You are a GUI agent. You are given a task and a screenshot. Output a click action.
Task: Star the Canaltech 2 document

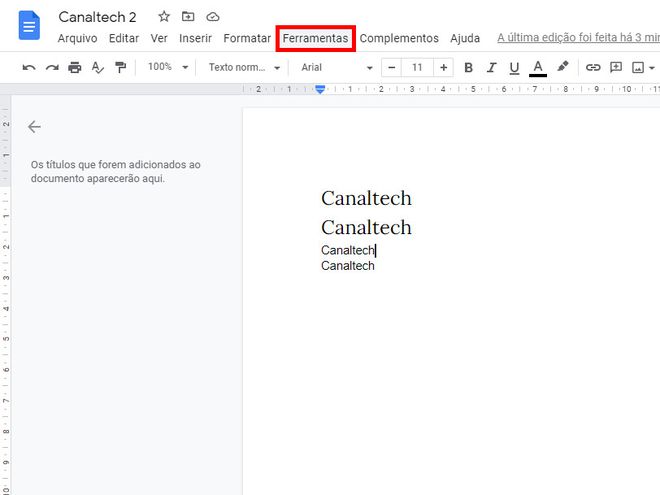[x=164, y=17]
